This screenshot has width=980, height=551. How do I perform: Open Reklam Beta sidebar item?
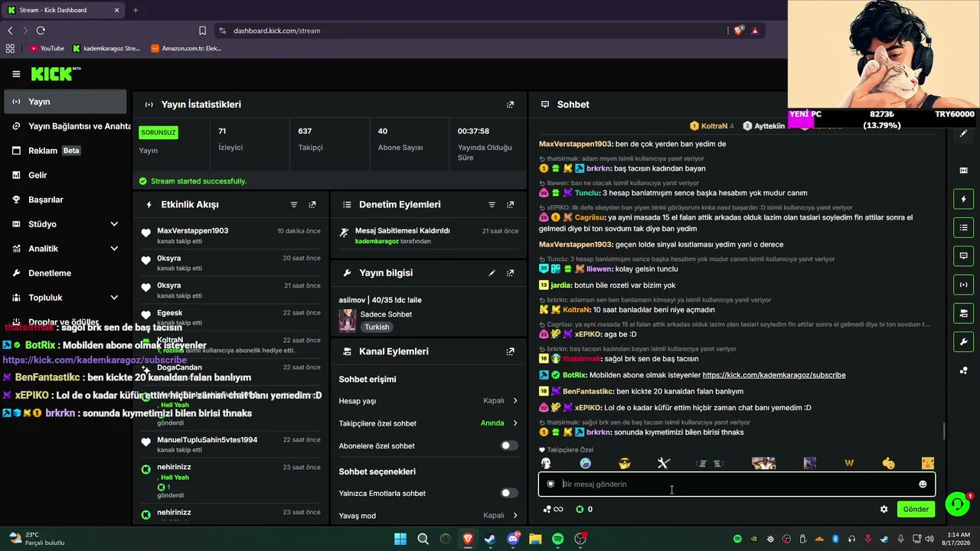click(66, 151)
